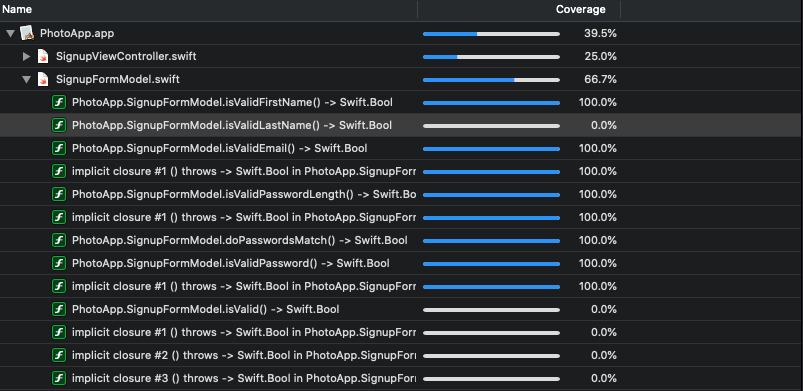The image size is (803, 391).
Task: Click 100.0% value for doPasswordsMatch()
Action: point(598,240)
